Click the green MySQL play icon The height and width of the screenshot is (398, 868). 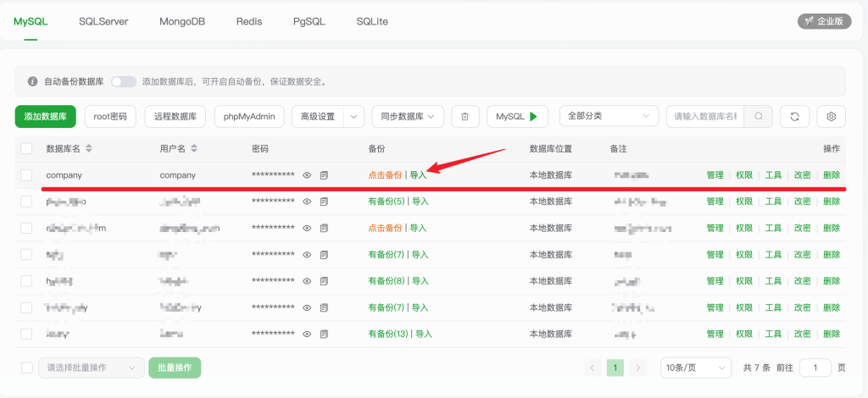[x=533, y=117]
